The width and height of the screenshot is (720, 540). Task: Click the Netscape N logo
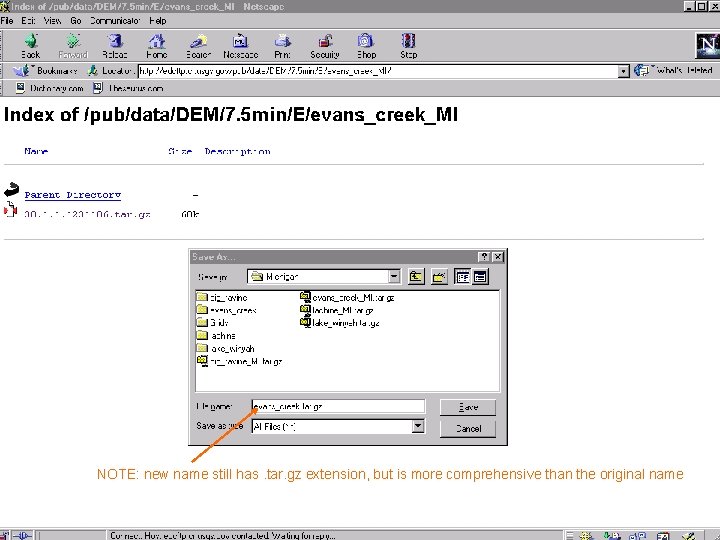pos(708,45)
